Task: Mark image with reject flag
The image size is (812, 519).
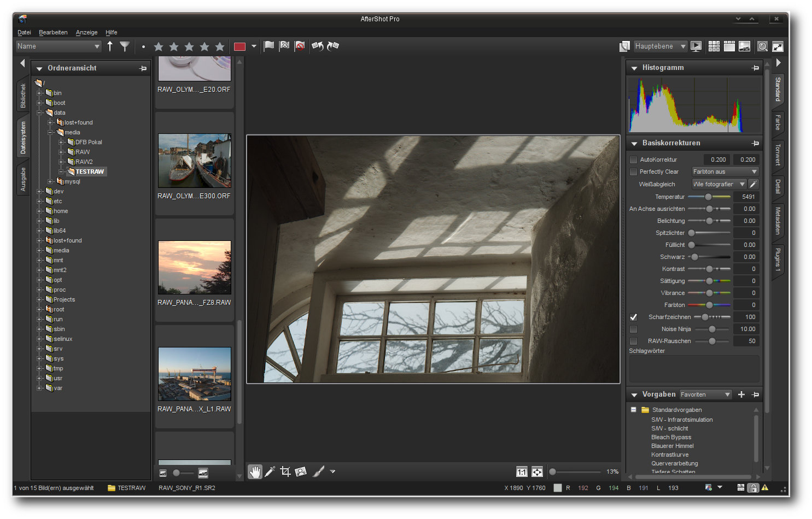Action: tap(284, 46)
